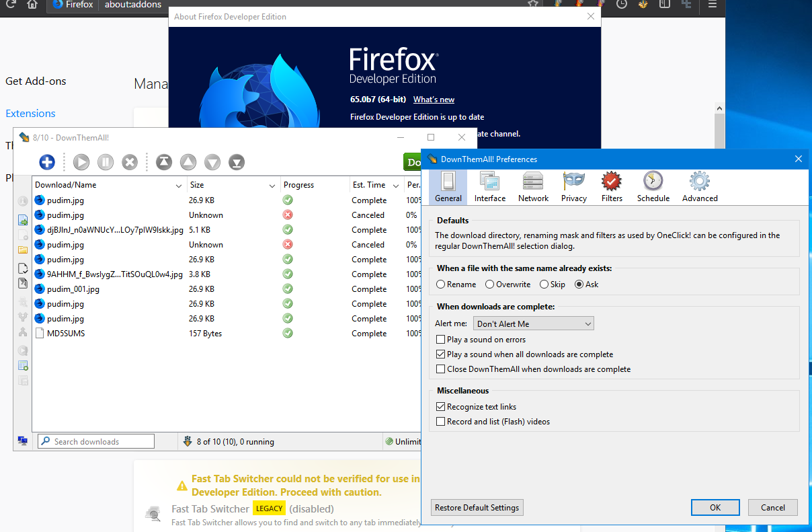812x532 pixels.
Task: Click the Size column dropdown arrow
Action: click(x=272, y=185)
